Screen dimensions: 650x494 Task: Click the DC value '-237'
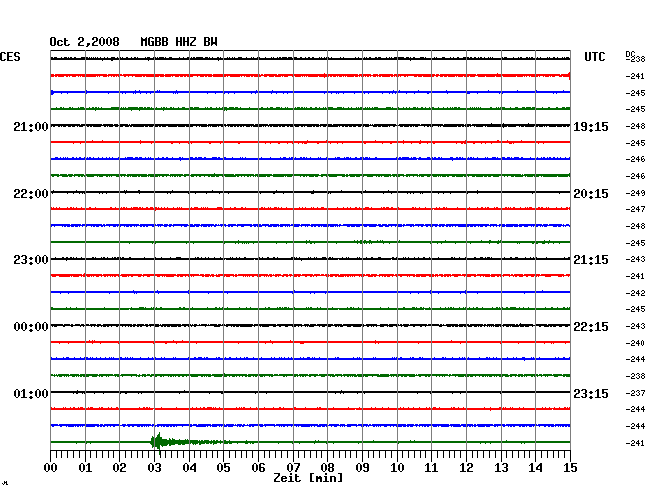click(635, 393)
